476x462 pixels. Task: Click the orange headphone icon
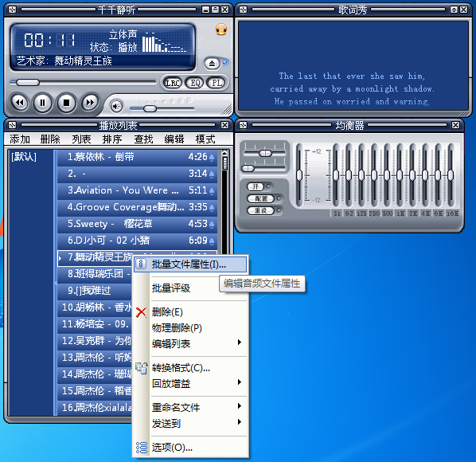point(221,29)
